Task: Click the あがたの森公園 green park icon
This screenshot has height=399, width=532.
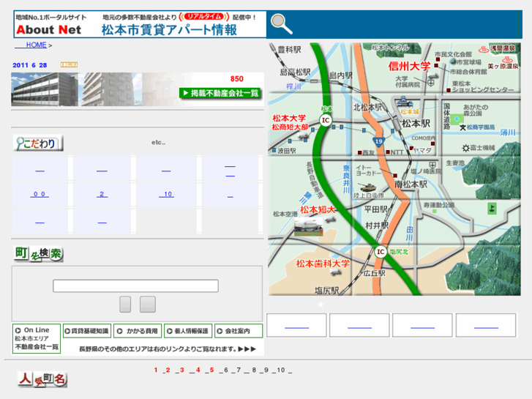Action: click(457, 119)
